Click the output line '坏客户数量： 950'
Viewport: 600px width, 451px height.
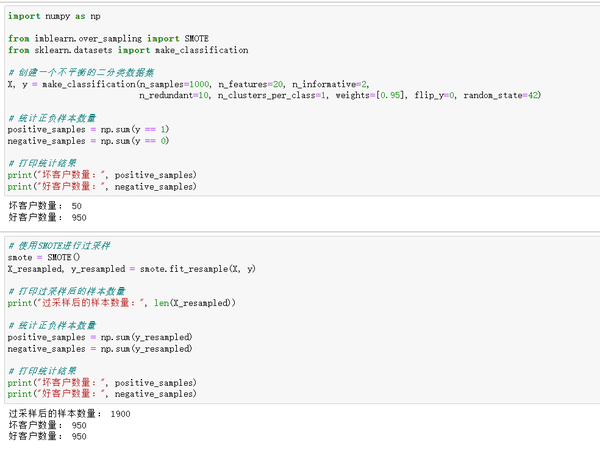point(47,425)
